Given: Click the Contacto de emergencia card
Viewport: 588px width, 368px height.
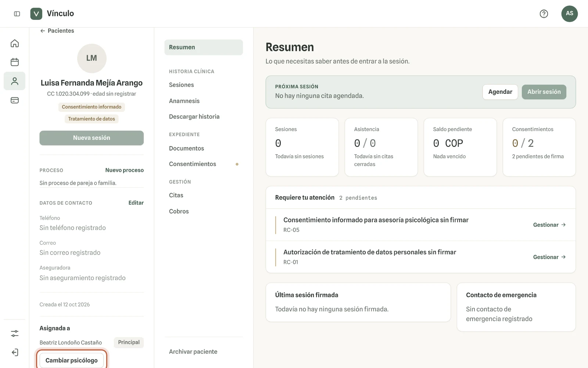Looking at the screenshot, I should click(x=516, y=307).
